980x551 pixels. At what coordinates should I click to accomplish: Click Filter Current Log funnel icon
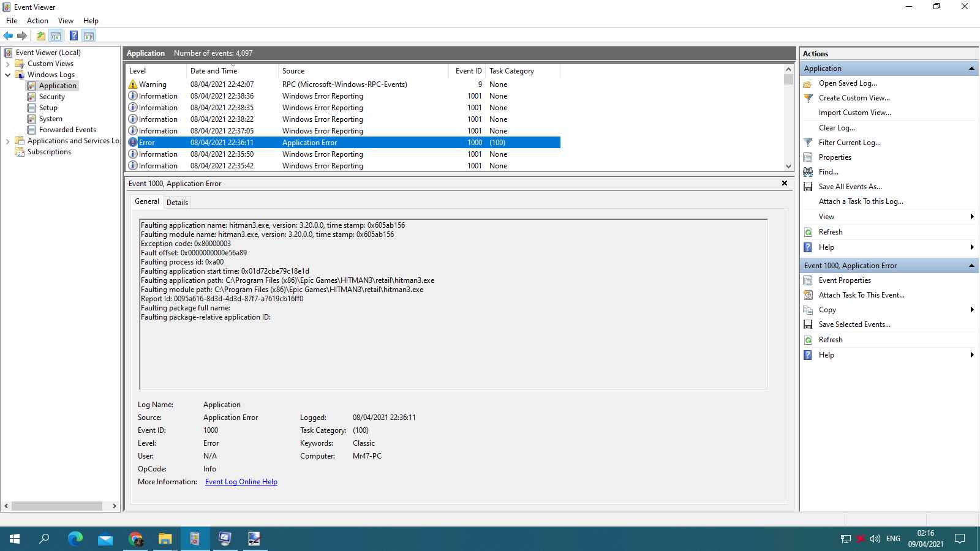coord(808,143)
